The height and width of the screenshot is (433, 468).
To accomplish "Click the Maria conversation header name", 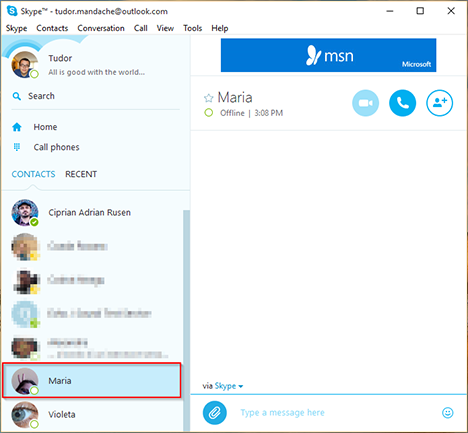I will click(235, 98).
